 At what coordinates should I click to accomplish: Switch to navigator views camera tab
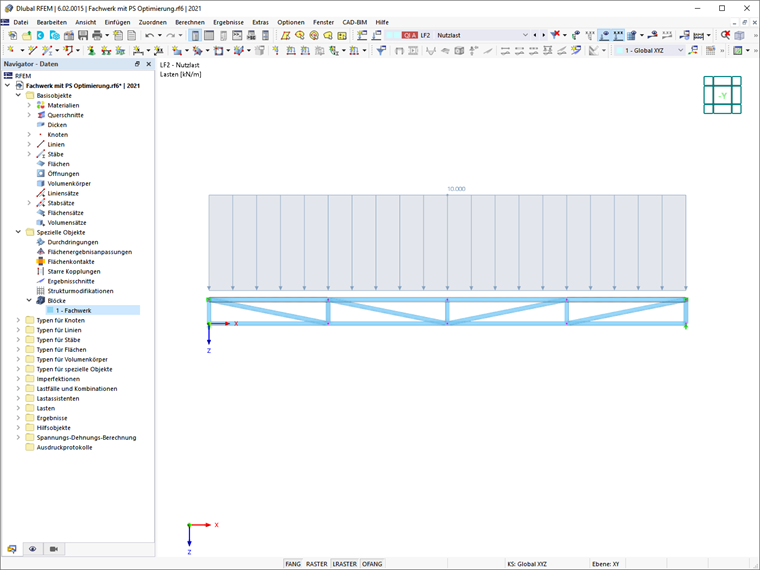pyautogui.click(x=54, y=549)
